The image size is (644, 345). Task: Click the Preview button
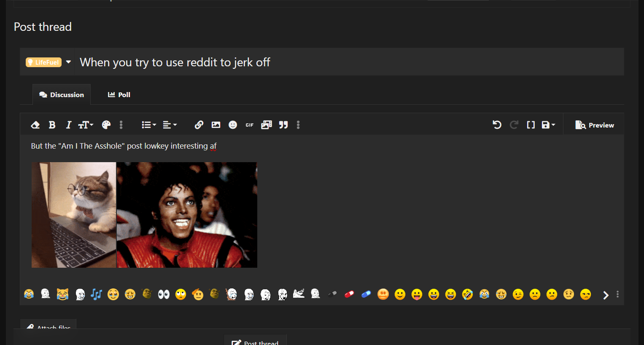point(594,125)
